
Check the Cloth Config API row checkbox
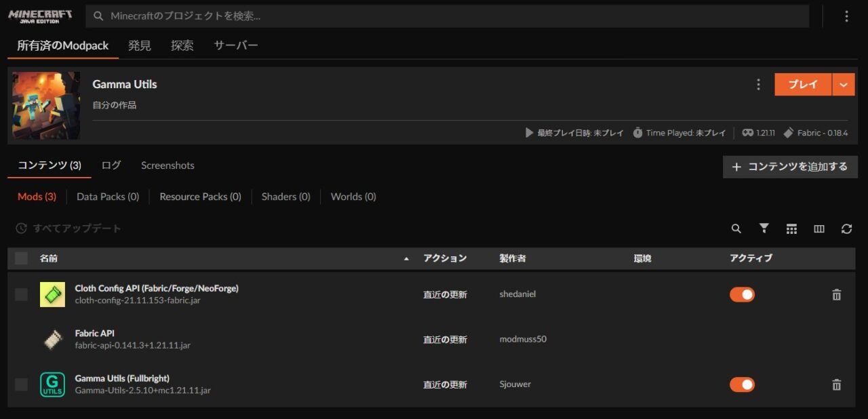(22, 294)
